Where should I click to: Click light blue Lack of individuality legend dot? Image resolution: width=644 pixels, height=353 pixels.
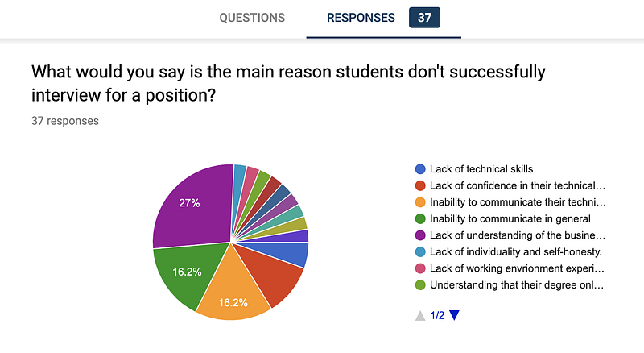(420, 251)
